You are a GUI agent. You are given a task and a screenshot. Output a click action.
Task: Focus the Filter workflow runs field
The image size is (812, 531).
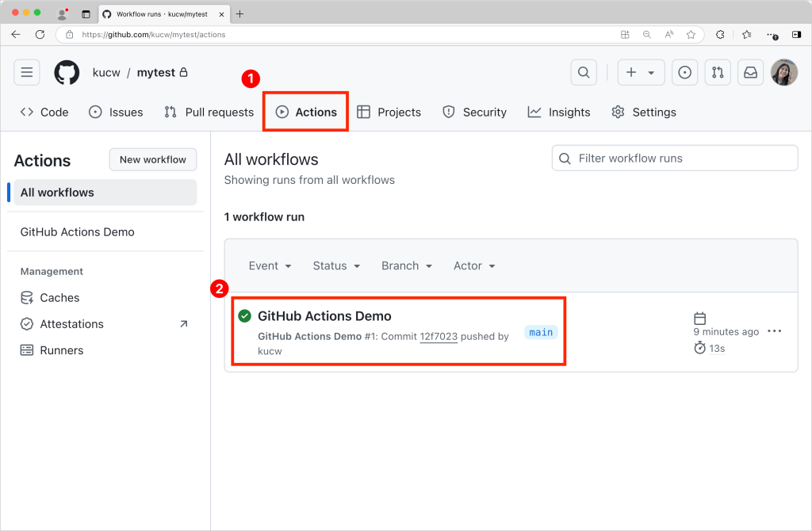(x=675, y=159)
